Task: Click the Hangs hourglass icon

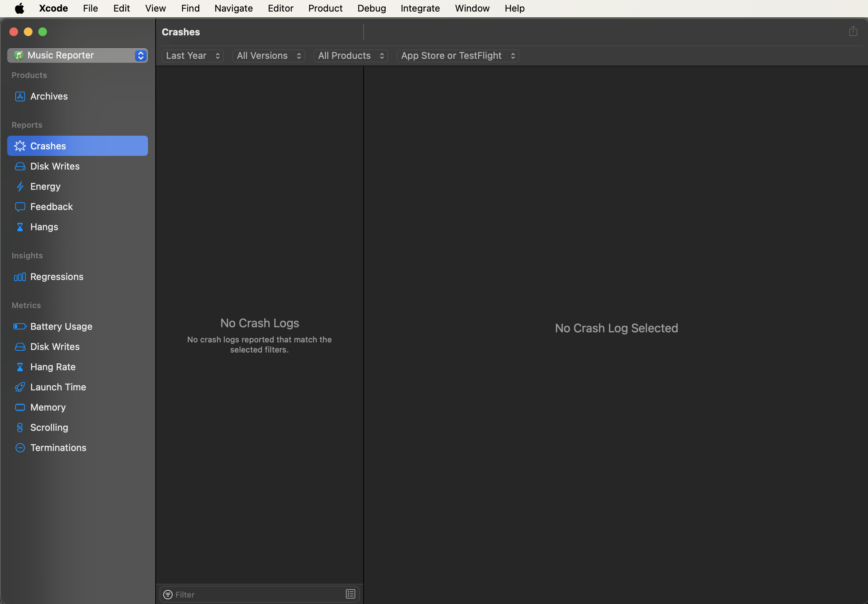Action: coord(19,227)
